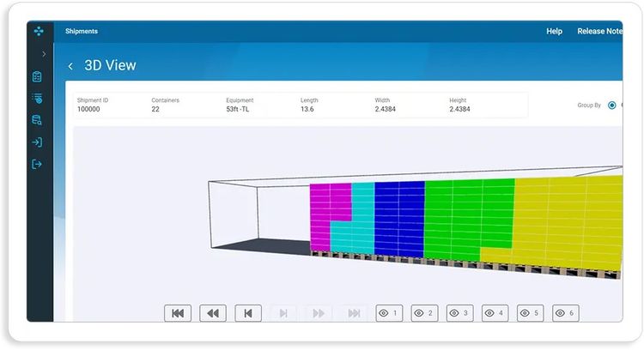Viewport: 644px width, 362px height.
Task: Click the app logo in the sidebar
Action: coord(39,31)
